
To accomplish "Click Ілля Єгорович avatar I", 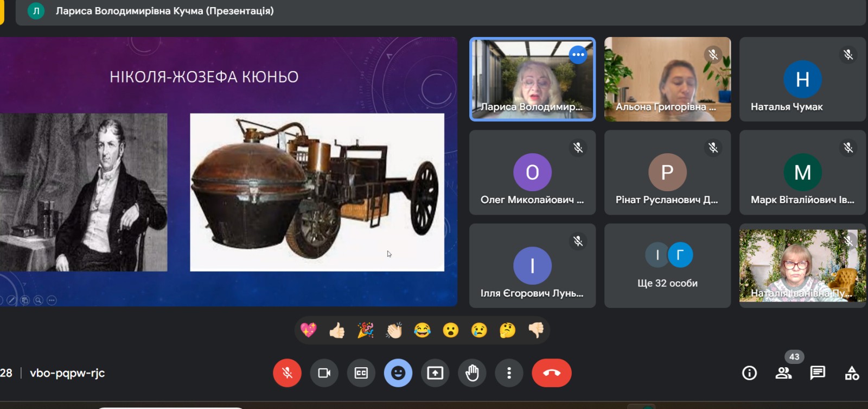I will tap(532, 266).
